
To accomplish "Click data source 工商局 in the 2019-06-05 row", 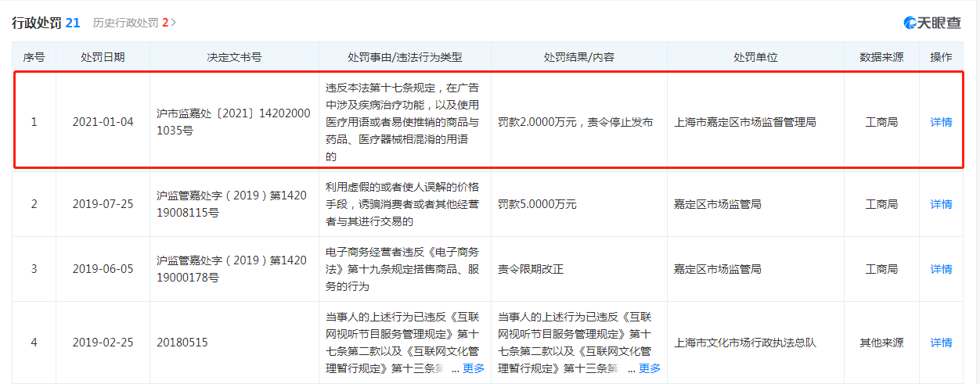I will pyautogui.click(x=881, y=269).
